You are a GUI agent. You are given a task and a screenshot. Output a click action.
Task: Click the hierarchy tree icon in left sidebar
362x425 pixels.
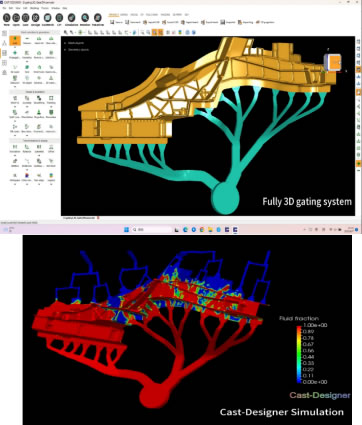point(4,43)
